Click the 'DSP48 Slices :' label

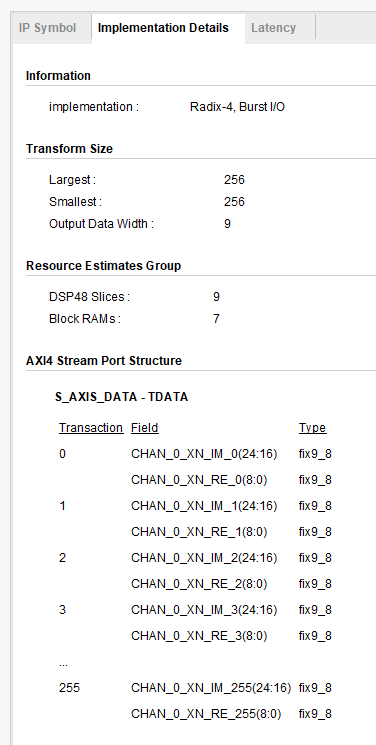pos(89,297)
